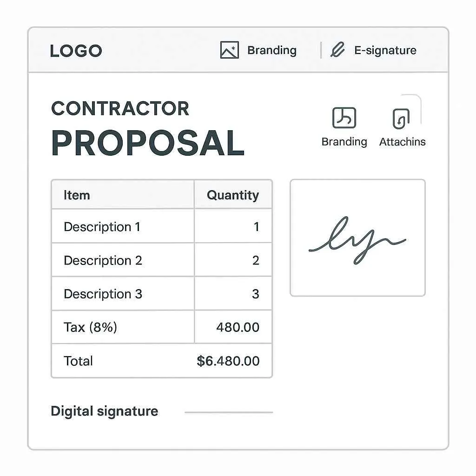Image resolution: width=476 pixels, height=476 pixels.
Task: Open the E-signature option in header
Action: pos(385,50)
